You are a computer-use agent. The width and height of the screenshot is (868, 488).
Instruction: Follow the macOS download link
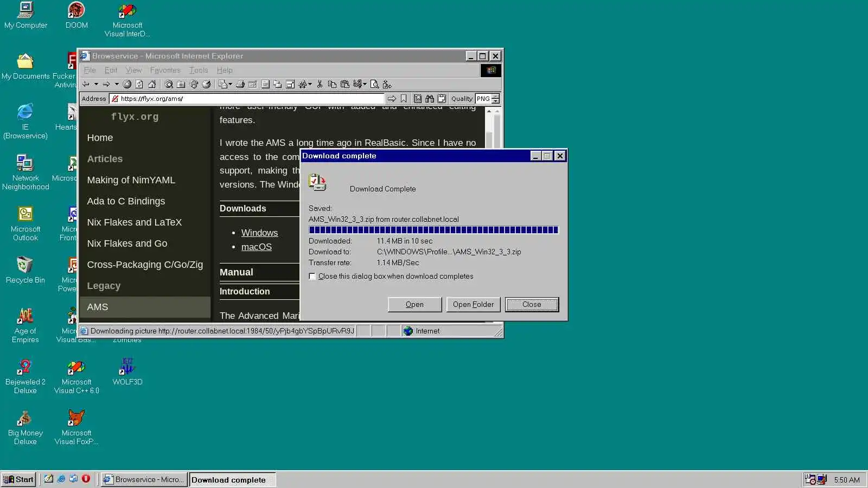pos(257,247)
